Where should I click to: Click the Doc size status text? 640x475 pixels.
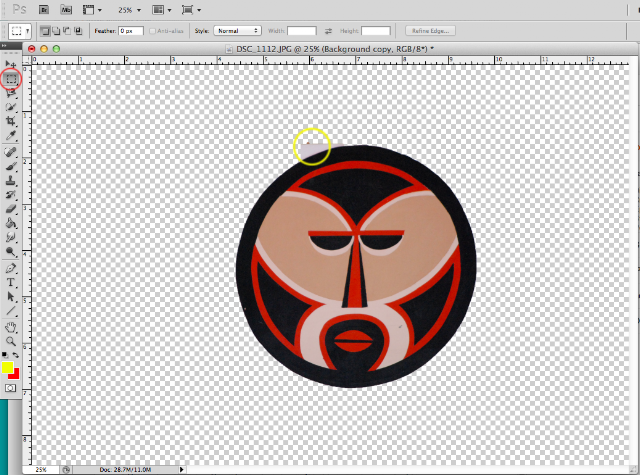[x=125, y=470]
